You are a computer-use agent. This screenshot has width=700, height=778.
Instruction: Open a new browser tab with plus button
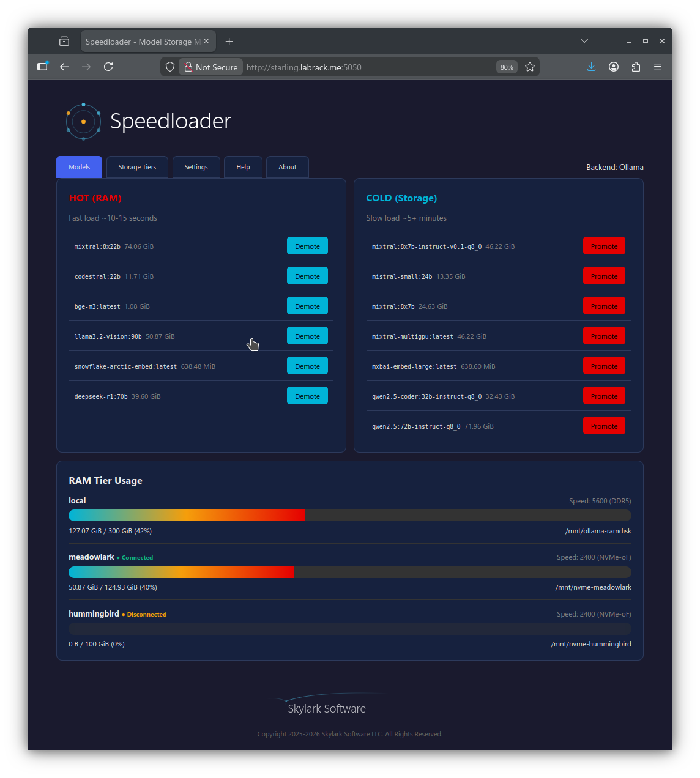point(229,41)
